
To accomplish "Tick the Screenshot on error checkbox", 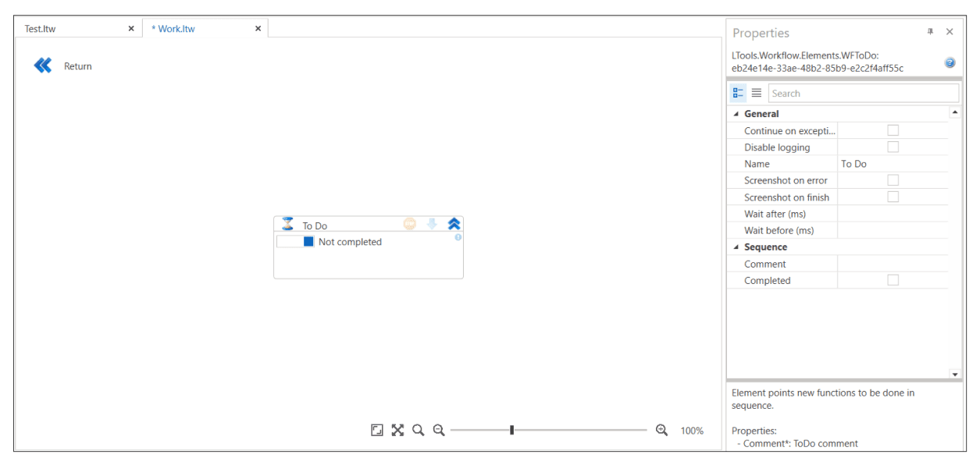I will [893, 180].
